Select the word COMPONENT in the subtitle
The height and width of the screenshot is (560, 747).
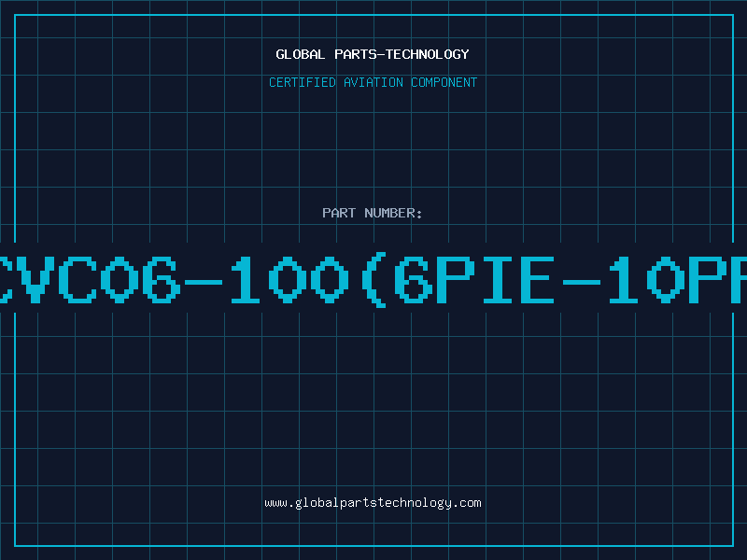pos(444,82)
